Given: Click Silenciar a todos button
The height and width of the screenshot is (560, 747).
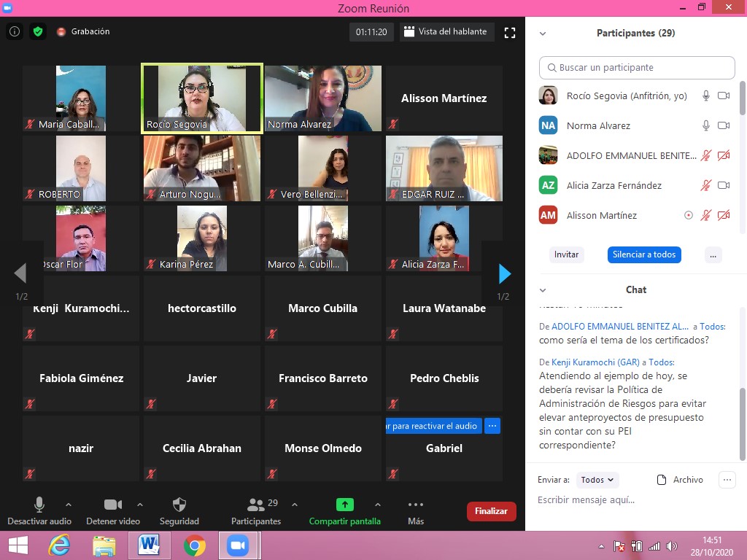Looking at the screenshot, I should pos(644,254).
